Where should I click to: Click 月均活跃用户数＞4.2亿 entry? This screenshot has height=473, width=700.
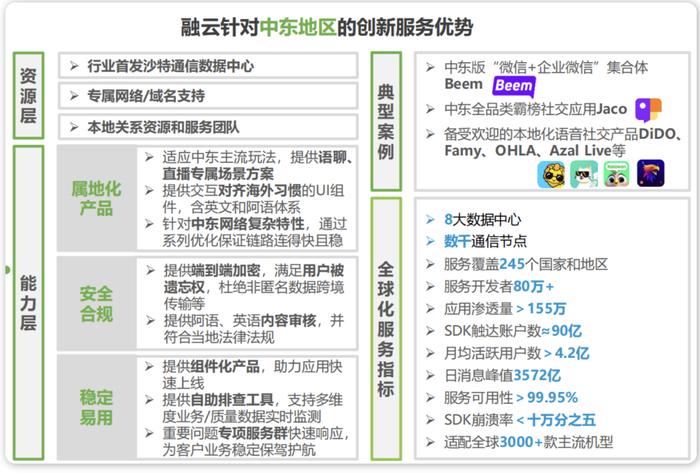[517, 353]
